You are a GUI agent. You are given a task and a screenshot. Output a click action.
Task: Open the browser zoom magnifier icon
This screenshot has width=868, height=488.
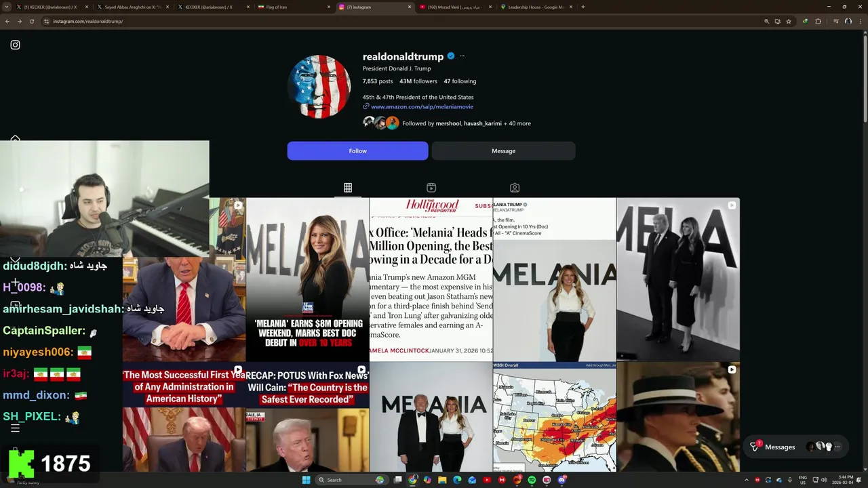point(767,21)
